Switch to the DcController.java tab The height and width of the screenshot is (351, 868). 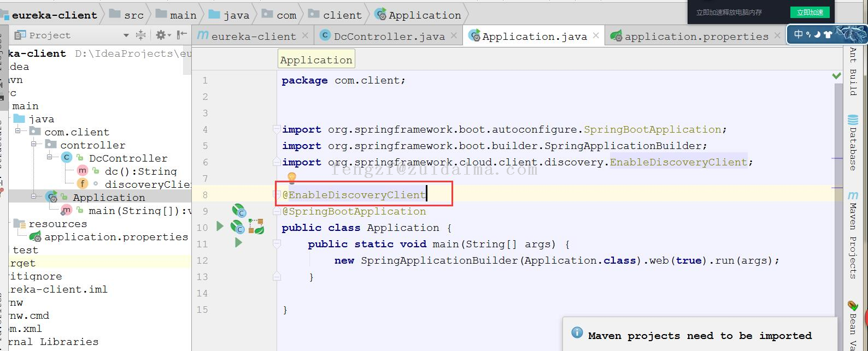tap(389, 36)
